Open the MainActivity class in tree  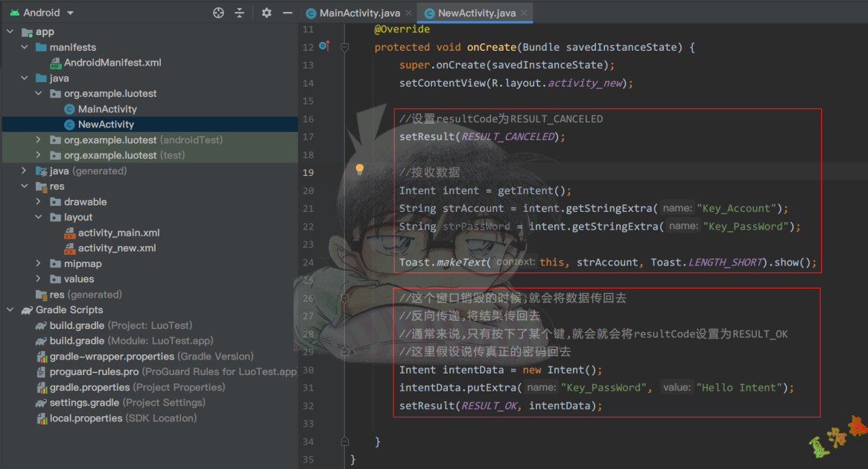[x=107, y=109]
